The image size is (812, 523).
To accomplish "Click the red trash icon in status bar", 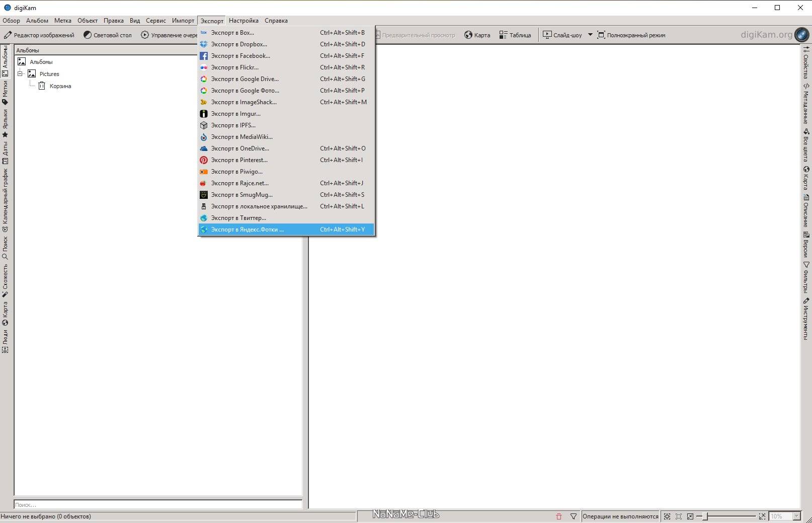I will tap(558, 516).
